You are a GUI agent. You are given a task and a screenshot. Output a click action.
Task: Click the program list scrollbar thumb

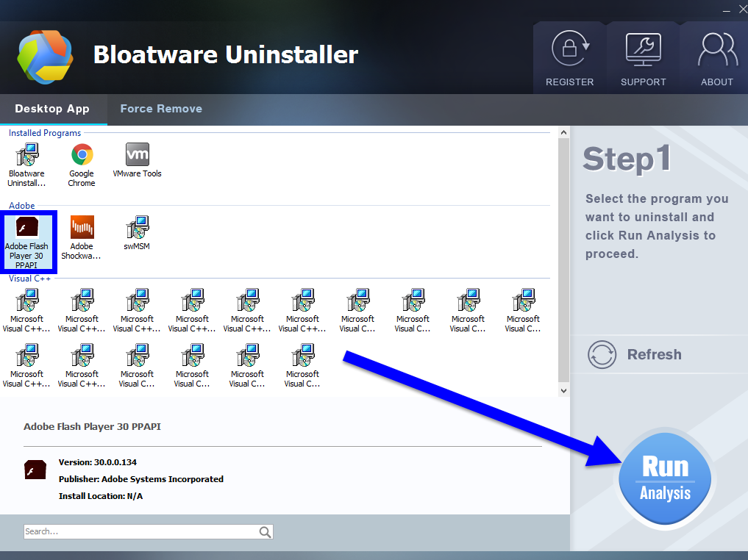coord(564,259)
